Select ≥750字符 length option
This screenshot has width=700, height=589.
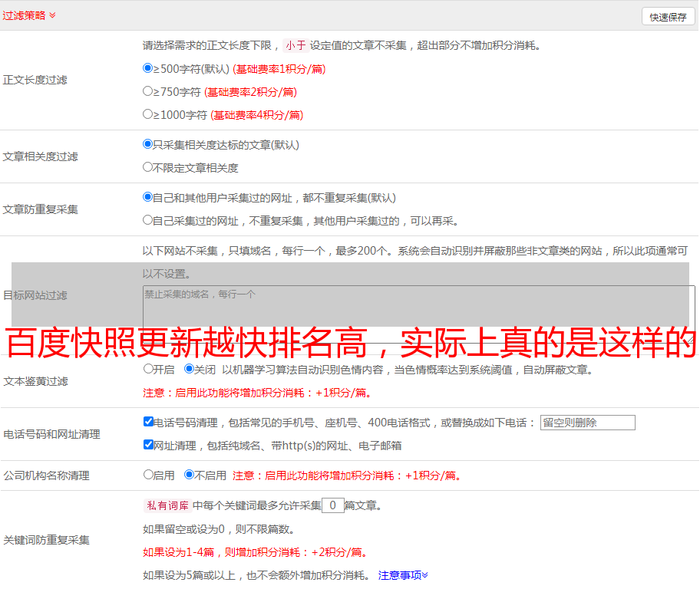148,91
